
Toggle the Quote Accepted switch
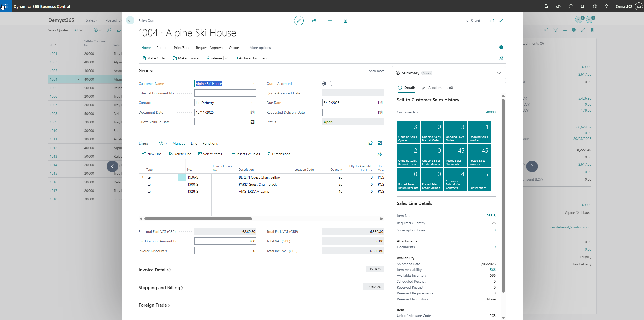pyautogui.click(x=327, y=84)
